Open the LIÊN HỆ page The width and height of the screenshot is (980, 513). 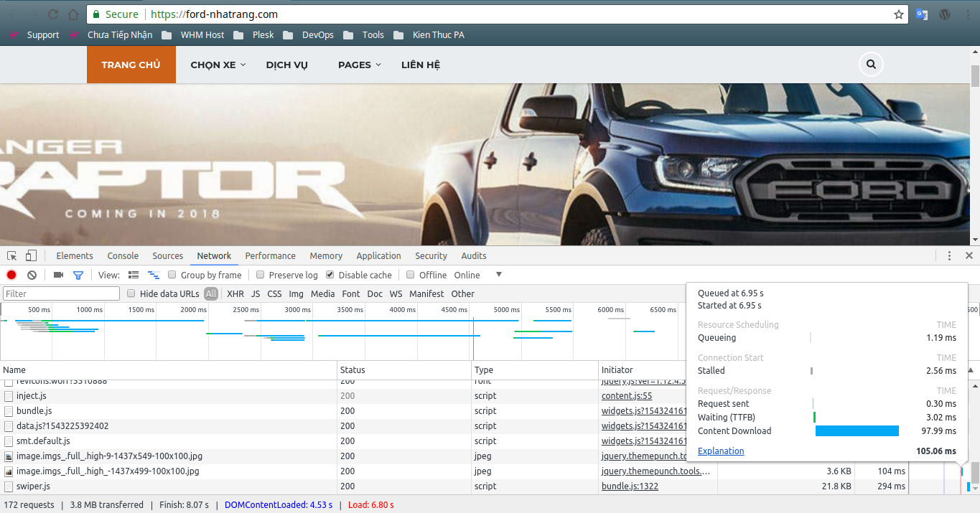[421, 65]
